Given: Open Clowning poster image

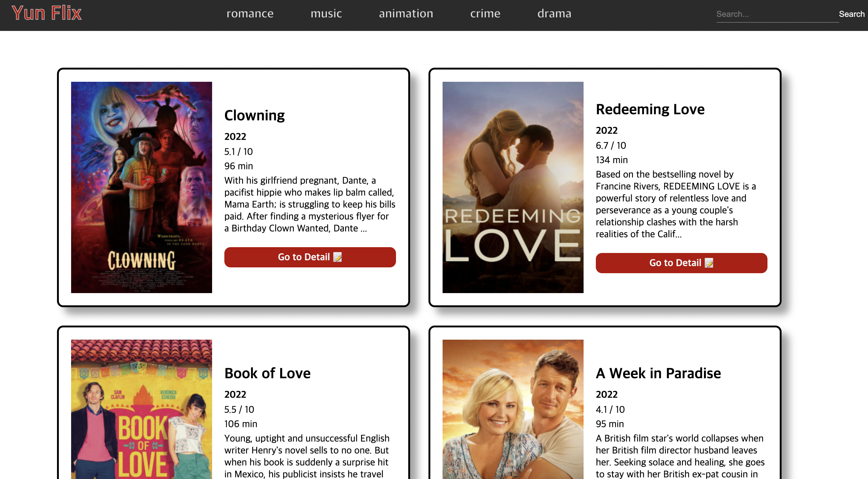Looking at the screenshot, I should pos(142,187).
